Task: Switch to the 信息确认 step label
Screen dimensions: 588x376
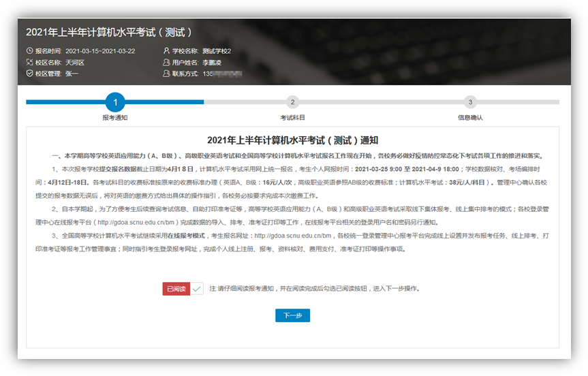Action: tap(470, 118)
